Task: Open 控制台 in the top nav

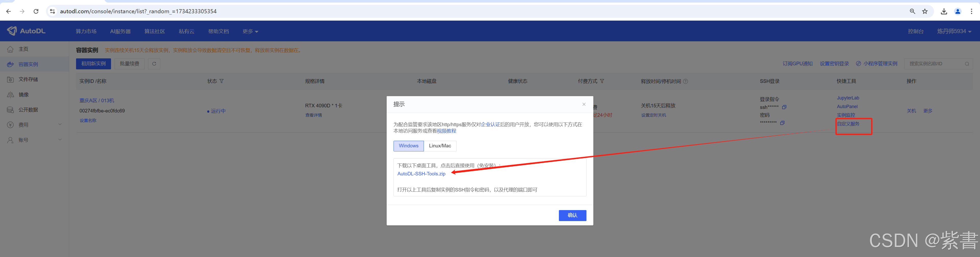Action: 916,32
